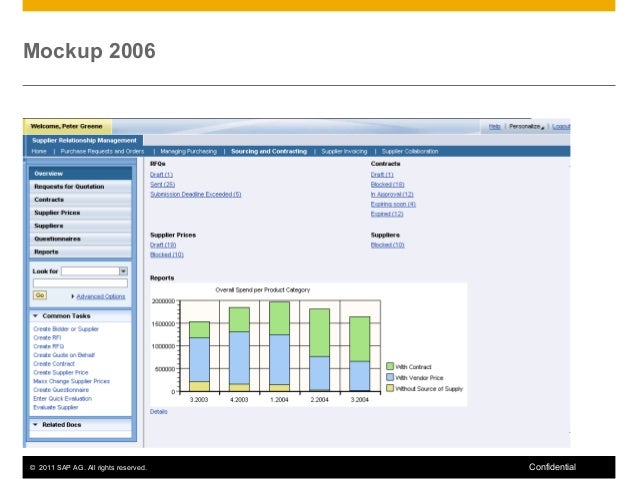
Task: Click Without Source of Supply yellow swatch
Action: pos(390,388)
